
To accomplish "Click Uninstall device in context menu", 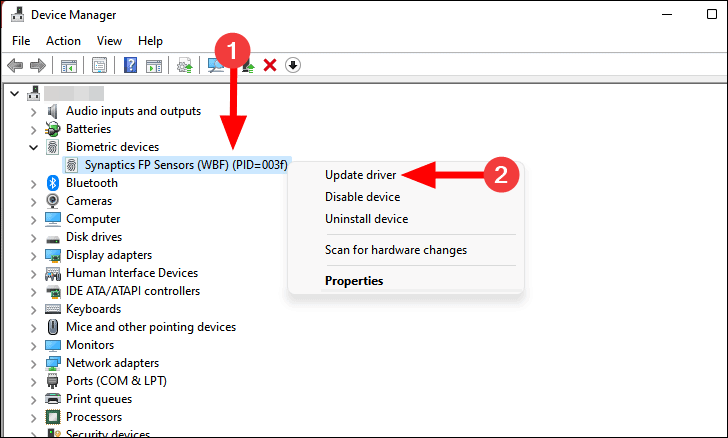I will [366, 219].
